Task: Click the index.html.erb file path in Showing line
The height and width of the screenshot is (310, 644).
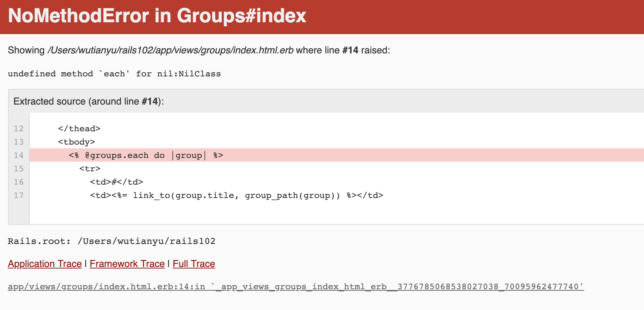Action: 170,50
